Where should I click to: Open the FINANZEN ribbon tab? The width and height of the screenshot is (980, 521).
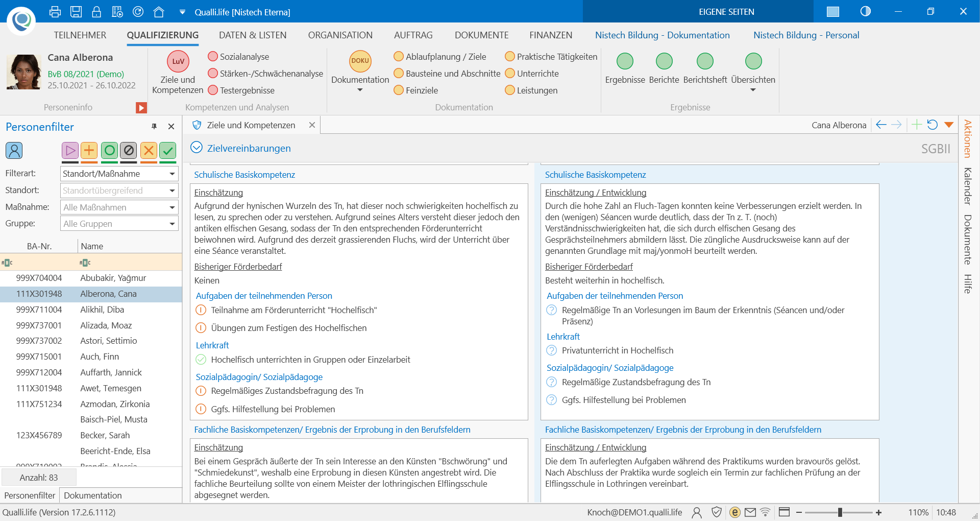(x=551, y=35)
